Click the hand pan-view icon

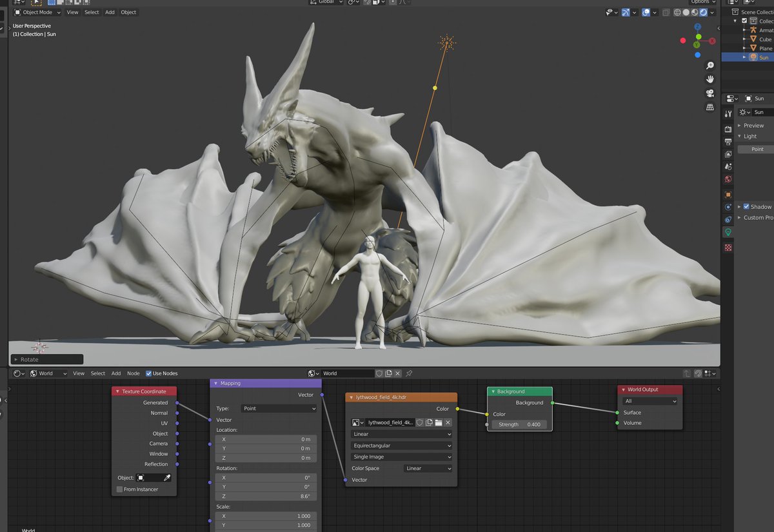[x=709, y=79]
